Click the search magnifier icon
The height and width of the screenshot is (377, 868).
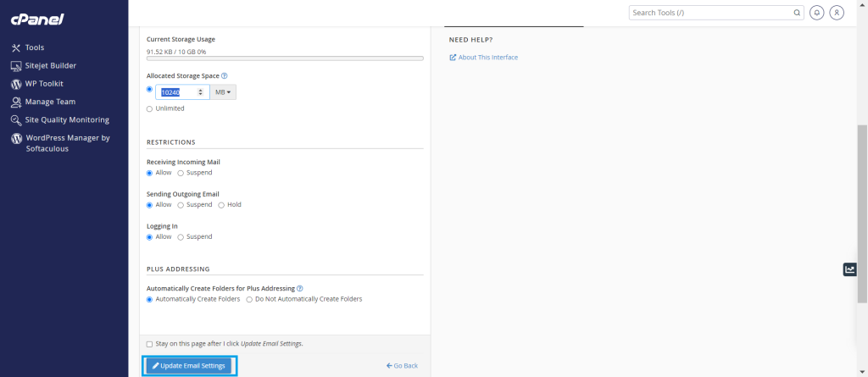(797, 13)
